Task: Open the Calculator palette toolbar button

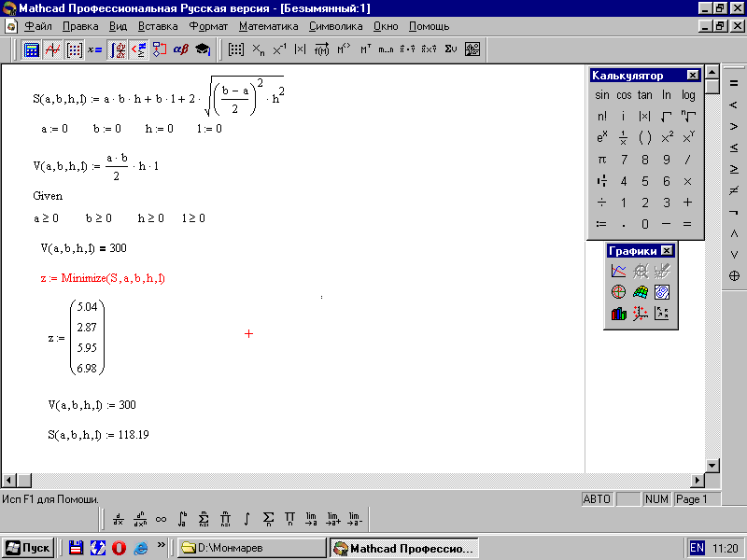Action: [x=32, y=49]
